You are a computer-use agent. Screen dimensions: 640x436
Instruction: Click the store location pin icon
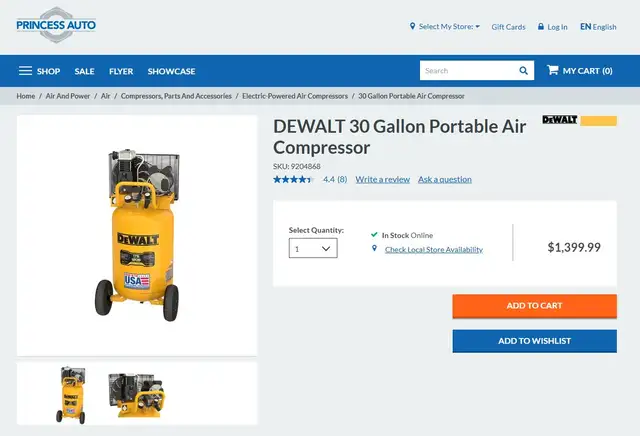click(412, 26)
